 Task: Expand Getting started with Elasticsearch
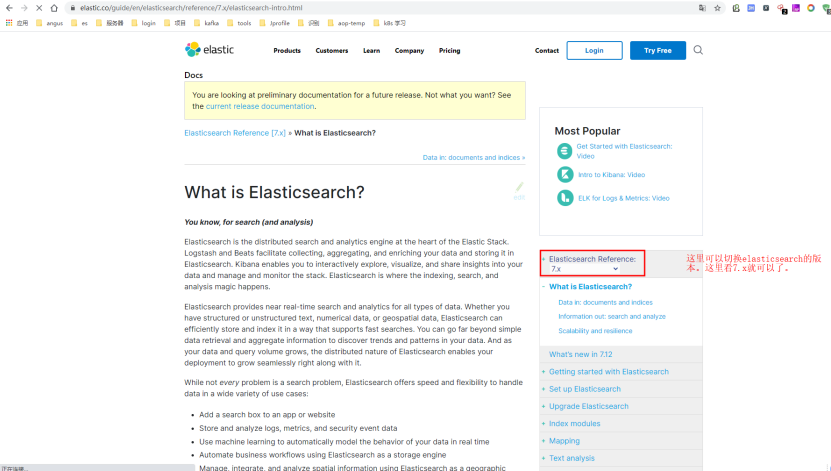544,372
